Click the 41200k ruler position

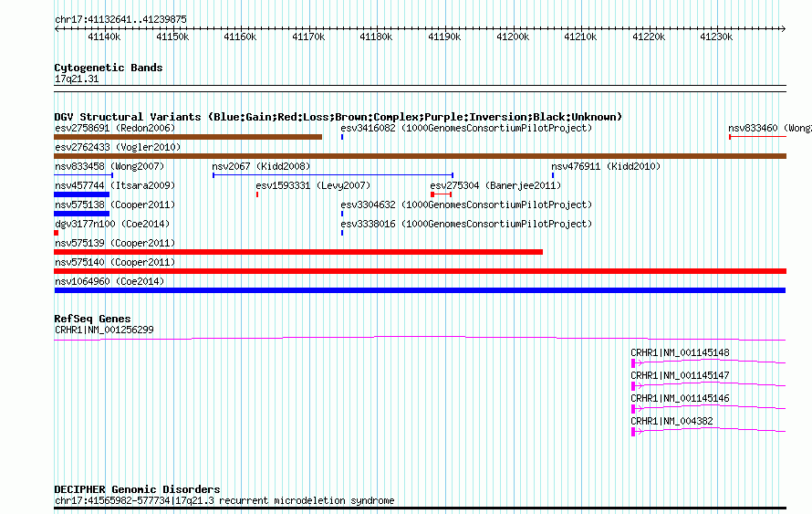click(x=513, y=37)
